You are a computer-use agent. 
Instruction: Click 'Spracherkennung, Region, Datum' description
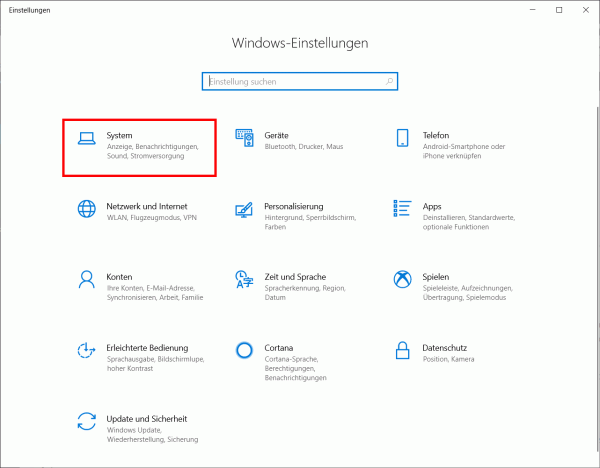(x=305, y=293)
